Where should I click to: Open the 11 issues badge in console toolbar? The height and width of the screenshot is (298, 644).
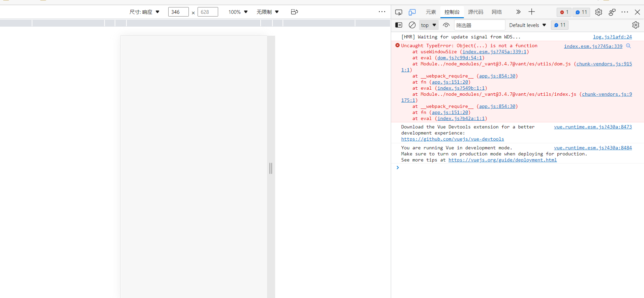tap(560, 25)
